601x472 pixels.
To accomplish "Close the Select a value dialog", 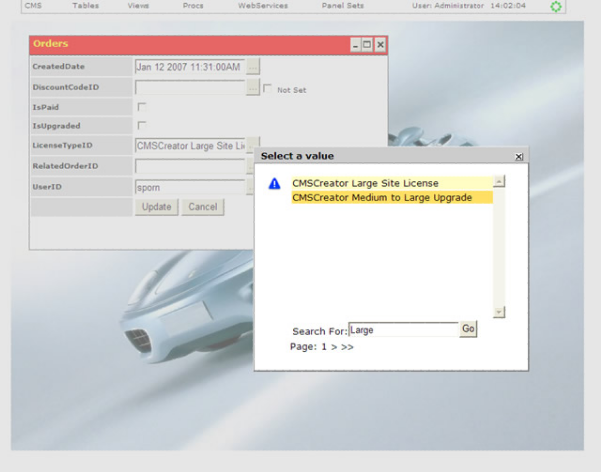I will [519, 156].
